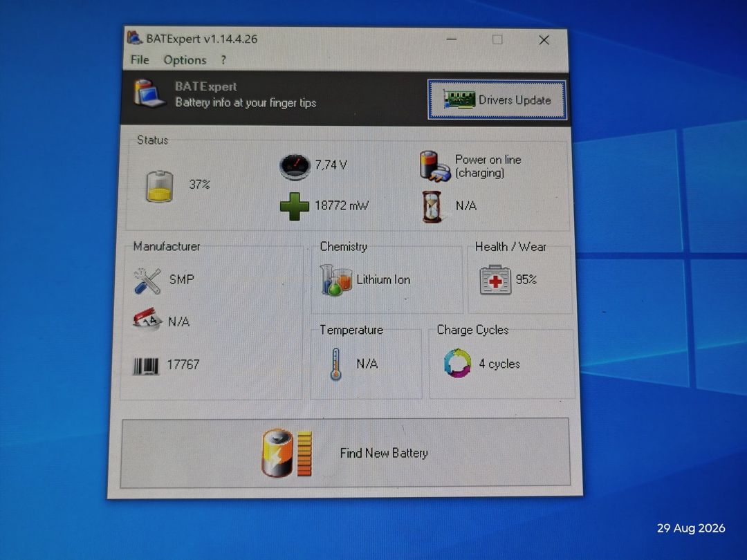Click the BATExpert v1.14.4.26 title text
The image size is (747, 560).
click(x=201, y=39)
